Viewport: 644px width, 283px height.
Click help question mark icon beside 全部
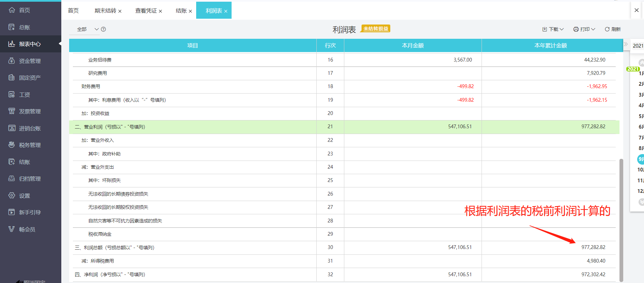coord(104,29)
